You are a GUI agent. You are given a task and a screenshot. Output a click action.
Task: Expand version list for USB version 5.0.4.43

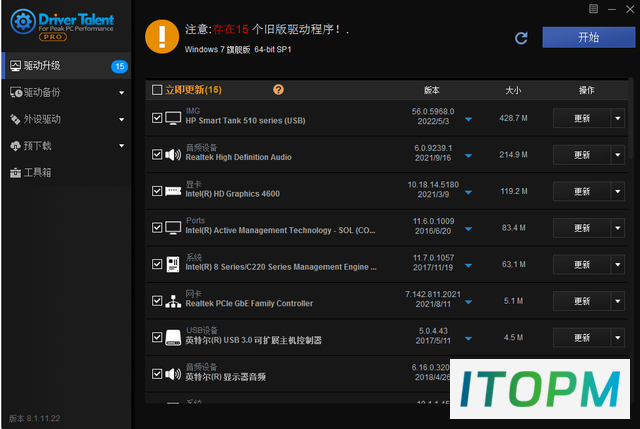469,339
